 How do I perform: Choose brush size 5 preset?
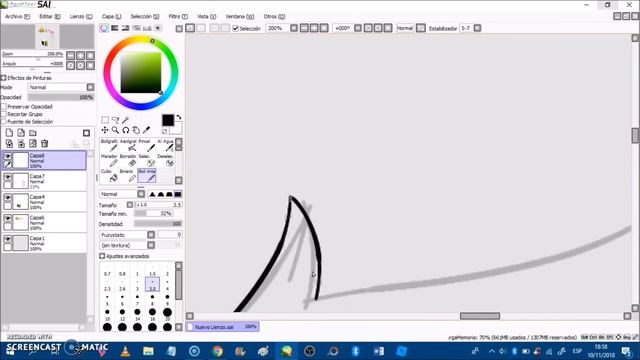(x=107, y=300)
